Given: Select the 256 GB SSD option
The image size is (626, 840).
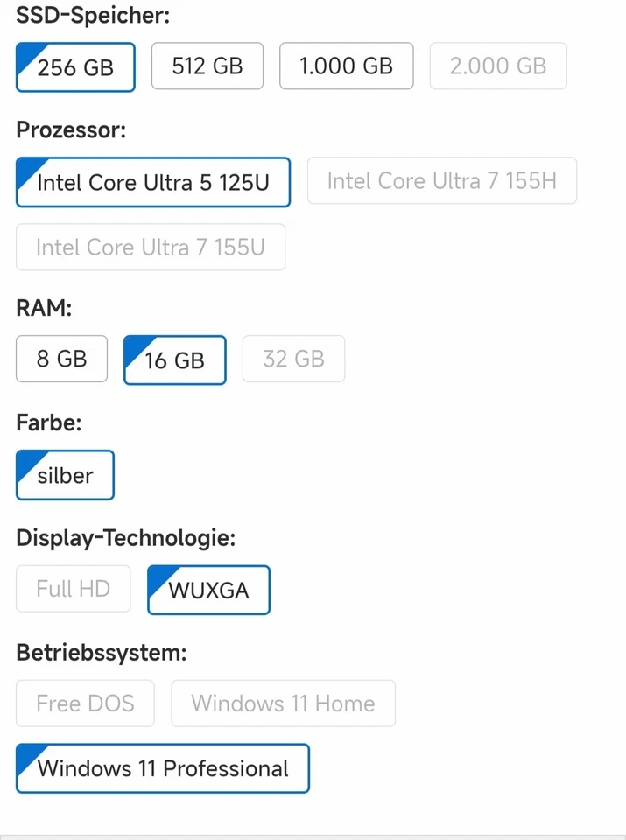Looking at the screenshot, I should pos(74,66).
